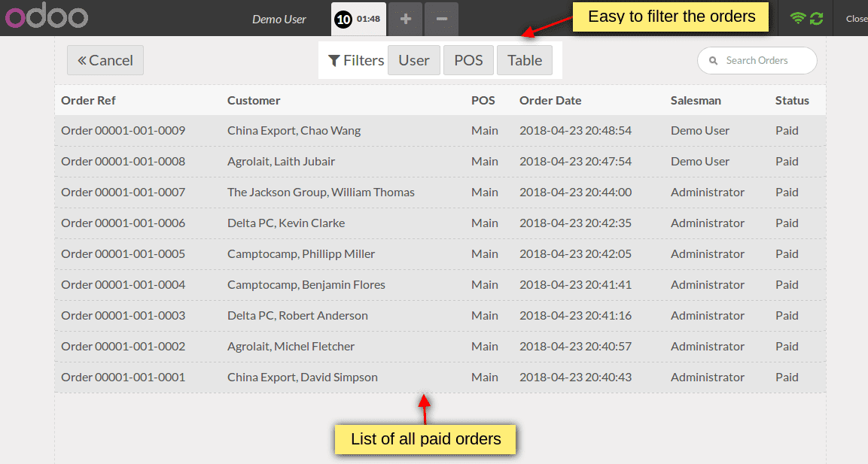Image resolution: width=868 pixels, height=464 pixels.
Task: Click the search magnifier icon
Action: pyautogui.click(x=714, y=61)
